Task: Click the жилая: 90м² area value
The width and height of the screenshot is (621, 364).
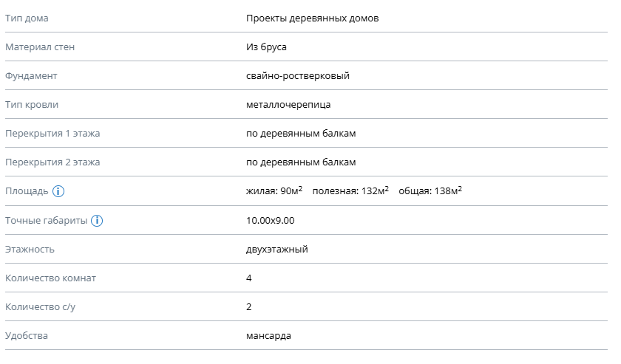Action: (x=274, y=190)
